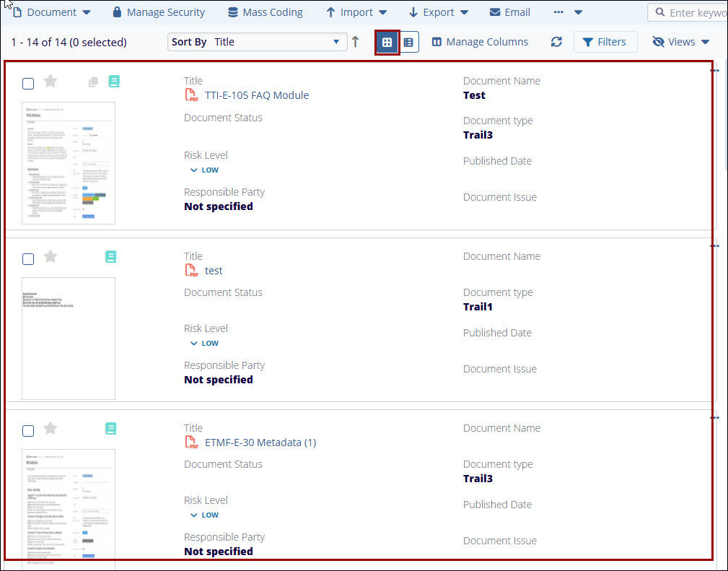Favorite the ETMF-E-30 Metadata document with star
This screenshot has width=728, height=571.
pyautogui.click(x=50, y=429)
